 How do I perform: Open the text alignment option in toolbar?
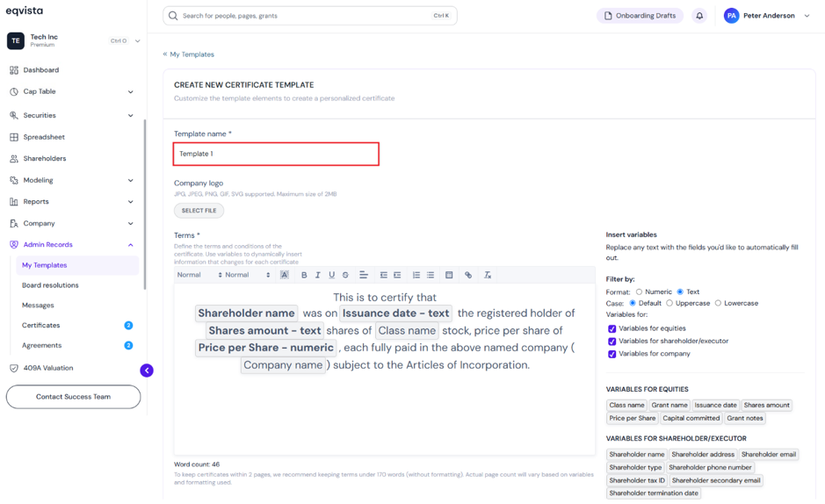[x=364, y=275]
